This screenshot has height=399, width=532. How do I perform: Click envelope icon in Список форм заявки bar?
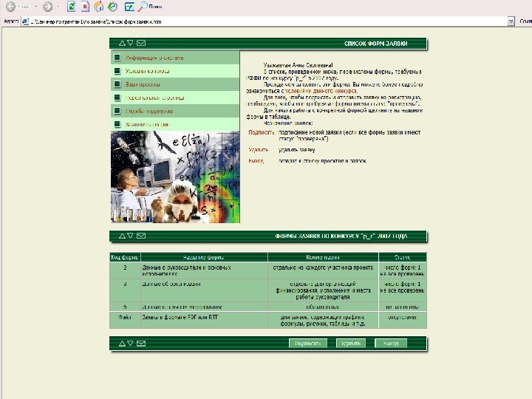(x=141, y=43)
